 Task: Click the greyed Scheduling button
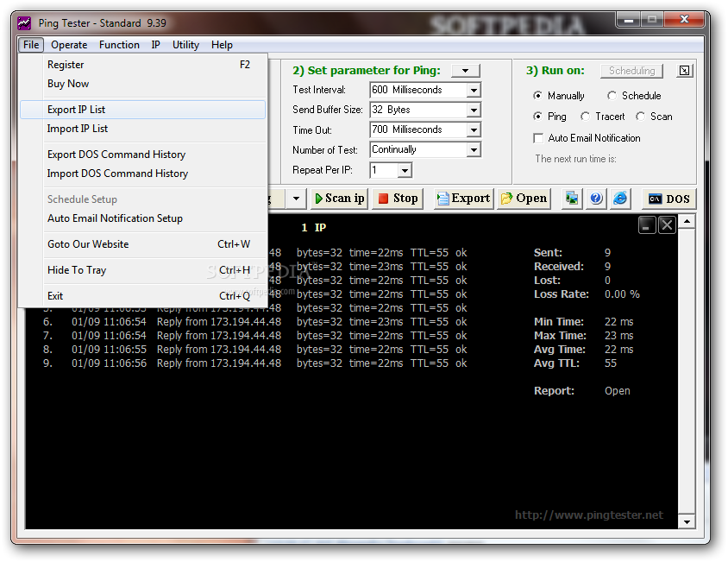(x=631, y=71)
